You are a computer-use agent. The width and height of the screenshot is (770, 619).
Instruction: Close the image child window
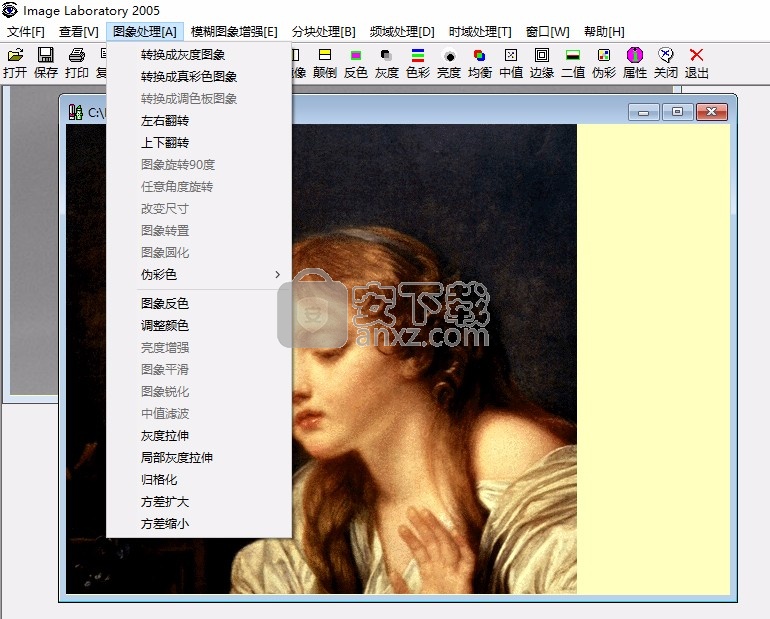click(711, 112)
